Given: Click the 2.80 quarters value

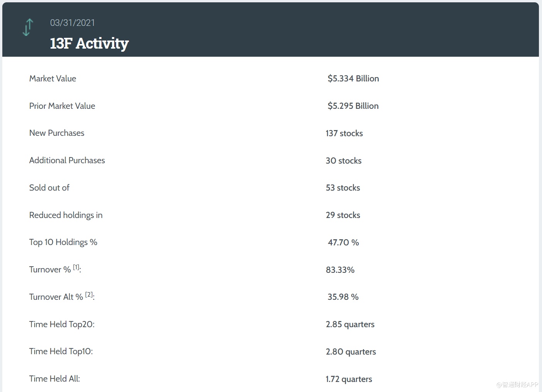Looking at the screenshot, I should 351,352.
